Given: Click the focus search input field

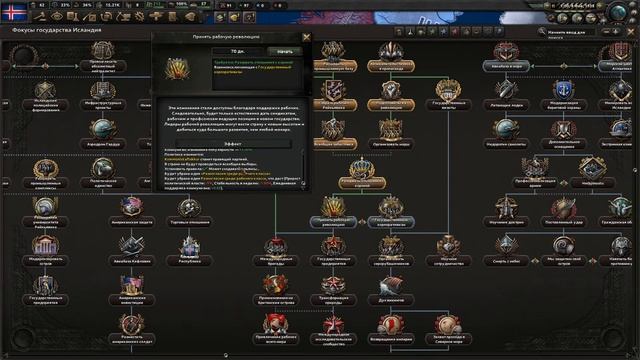Looking at the screenshot, I should [x=571, y=32].
